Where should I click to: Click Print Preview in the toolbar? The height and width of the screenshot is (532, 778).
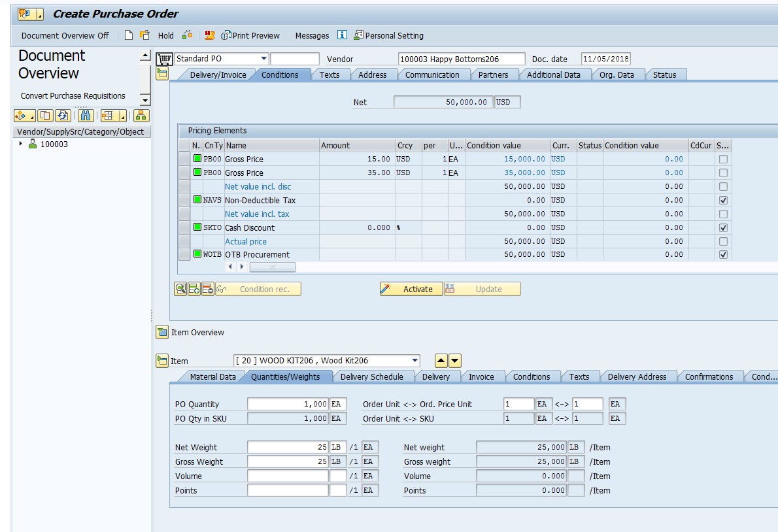(251, 35)
